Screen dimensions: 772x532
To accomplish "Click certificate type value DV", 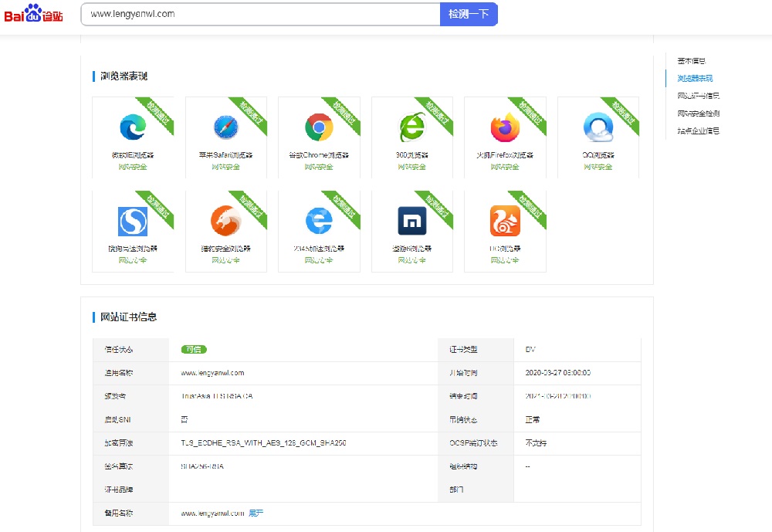I will (x=530, y=349).
